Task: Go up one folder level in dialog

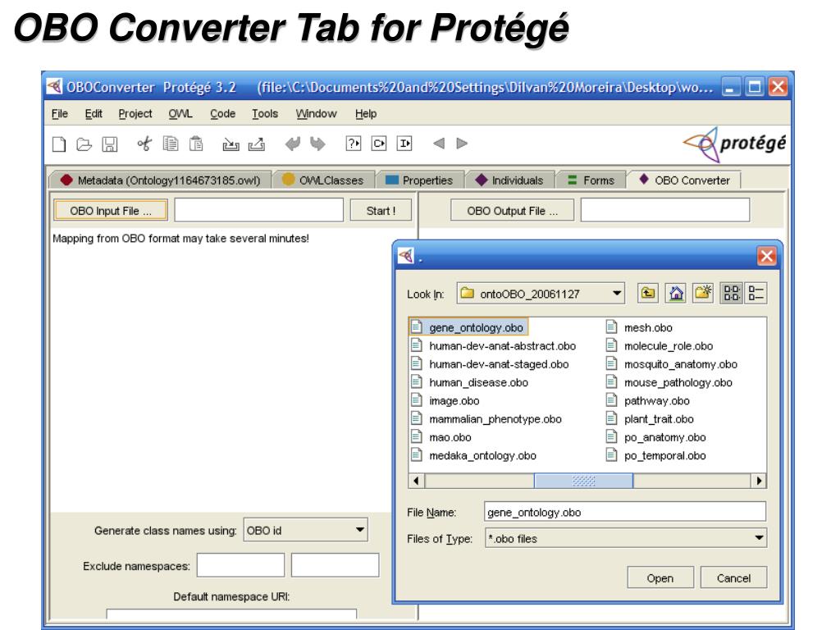Action: [x=648, y=293]
